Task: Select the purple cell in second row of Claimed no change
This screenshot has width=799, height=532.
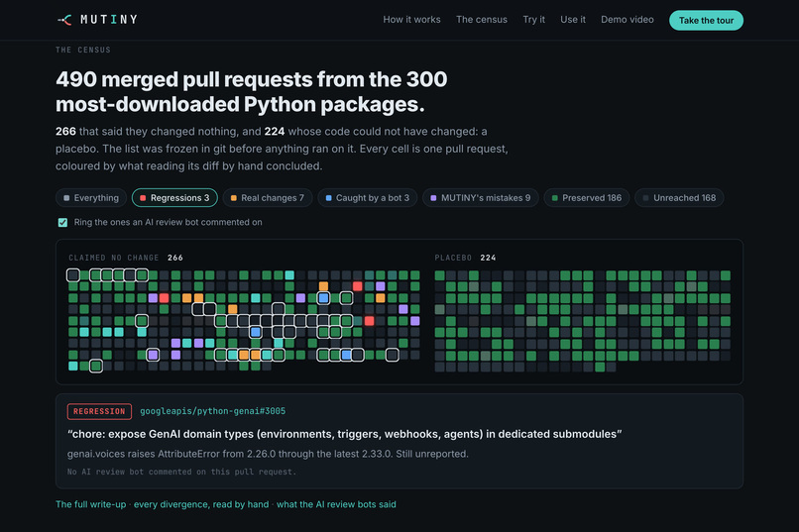Action: (380, 286)
